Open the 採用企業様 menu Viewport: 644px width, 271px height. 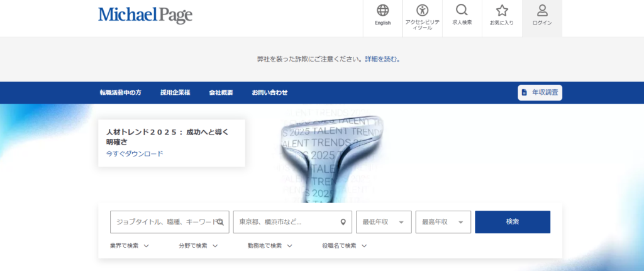(x=175, y=92)
